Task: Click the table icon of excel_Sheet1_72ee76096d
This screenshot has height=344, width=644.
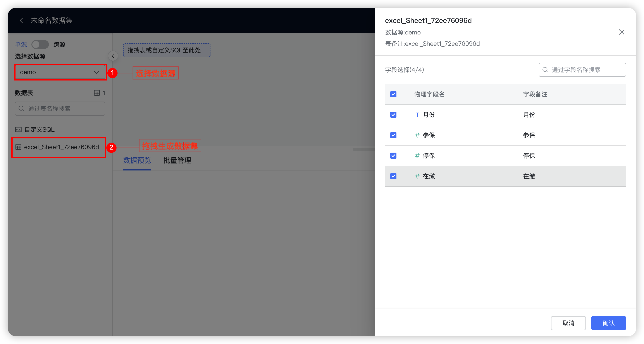Action: pos(18,147)
